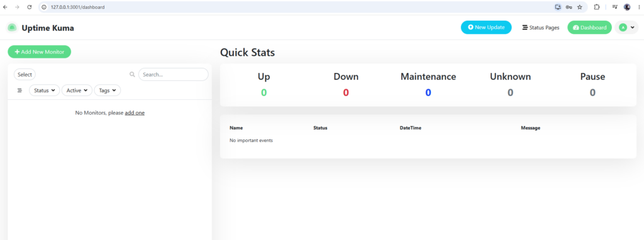Expand the Status filter dropdown
The image size is (644, 240).
click(x=45, y=90)
